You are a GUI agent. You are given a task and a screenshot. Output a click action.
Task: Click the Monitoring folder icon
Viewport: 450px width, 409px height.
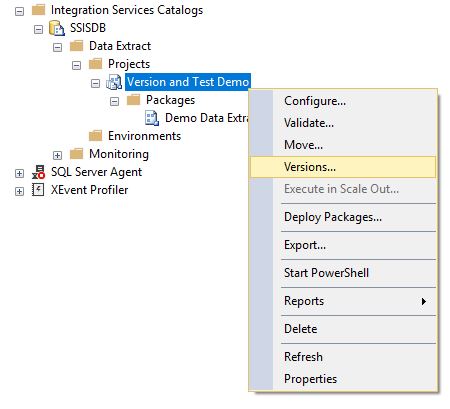coord(76,154)
